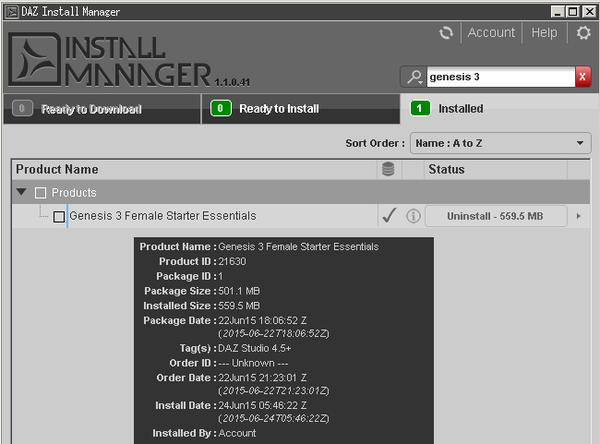
Task: Click Uninstall - 559.5 MB button
Action: (496, 216)
